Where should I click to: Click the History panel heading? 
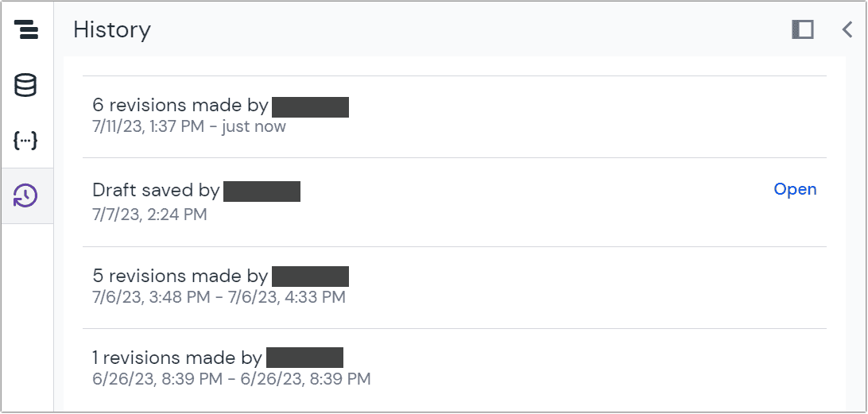pos(112,30)
